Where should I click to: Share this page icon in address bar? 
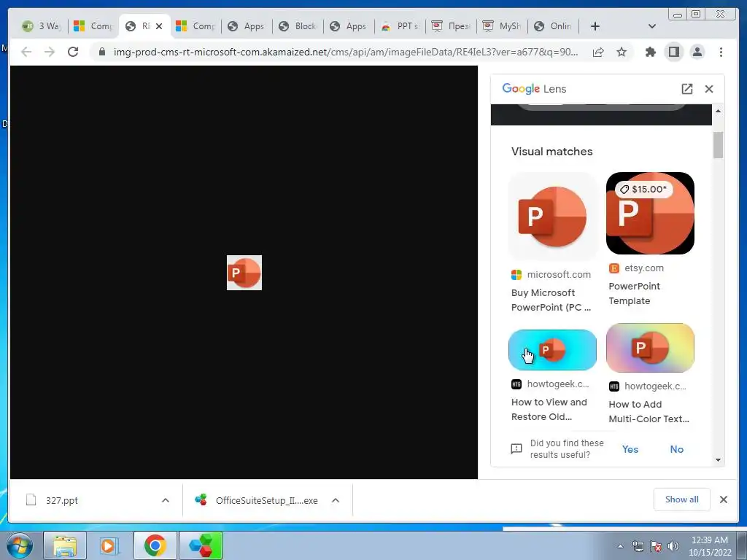pos(598,52)
